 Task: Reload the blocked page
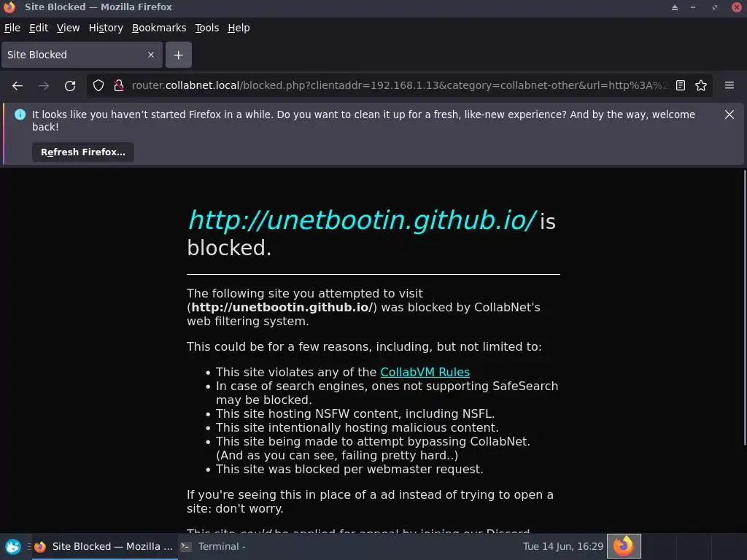[70, 86]
